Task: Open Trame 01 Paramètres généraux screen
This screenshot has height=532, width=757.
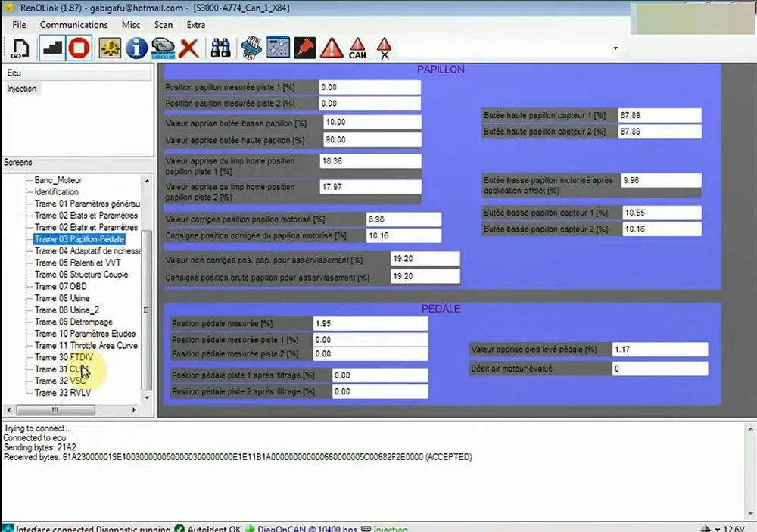Action: 87,204
